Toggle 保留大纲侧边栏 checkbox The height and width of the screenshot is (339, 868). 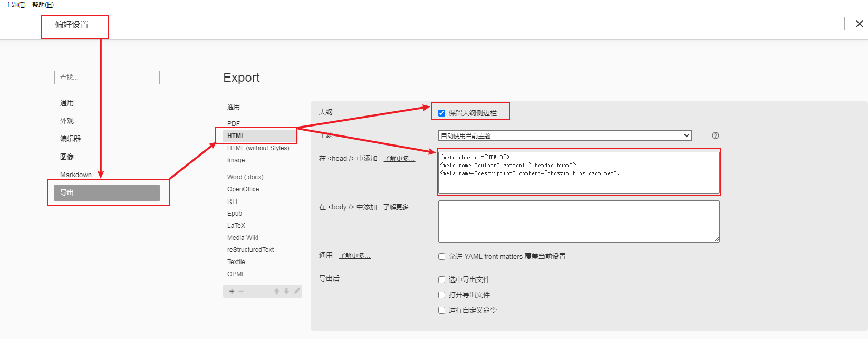(x=442, y=113)
